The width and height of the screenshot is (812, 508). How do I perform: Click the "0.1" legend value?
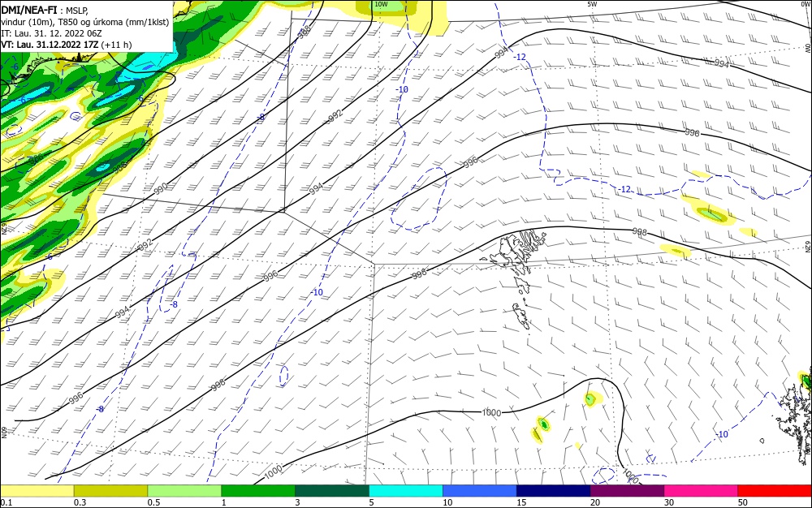(x=6, y=502)
